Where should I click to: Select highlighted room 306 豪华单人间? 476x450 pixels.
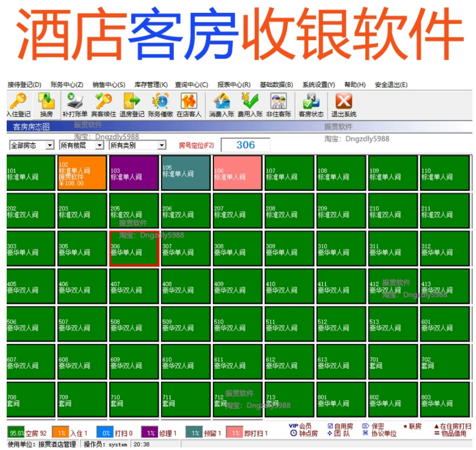click(x=134, y=249)
